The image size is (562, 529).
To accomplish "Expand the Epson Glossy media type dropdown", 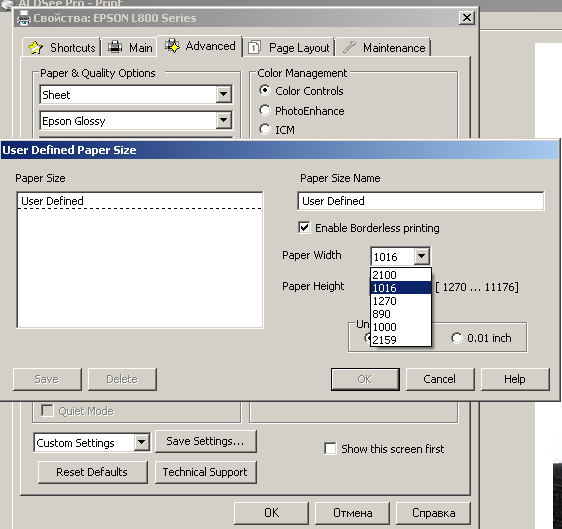I will click(x=224, y=120).
